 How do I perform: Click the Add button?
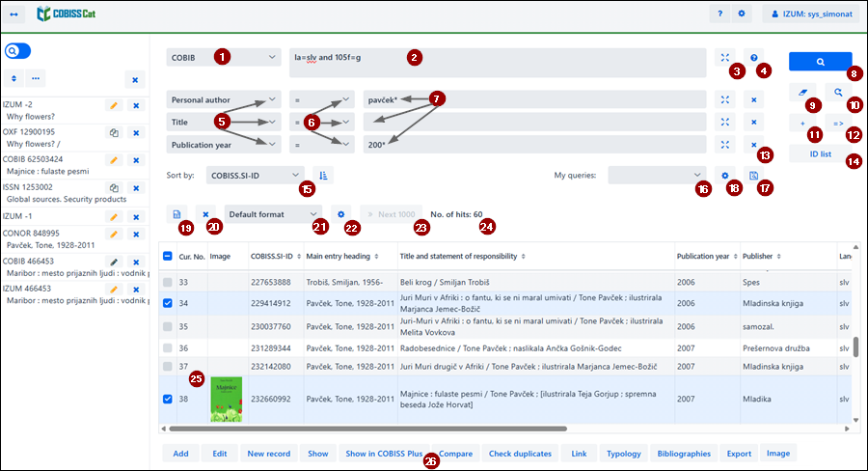click(180, 454)
